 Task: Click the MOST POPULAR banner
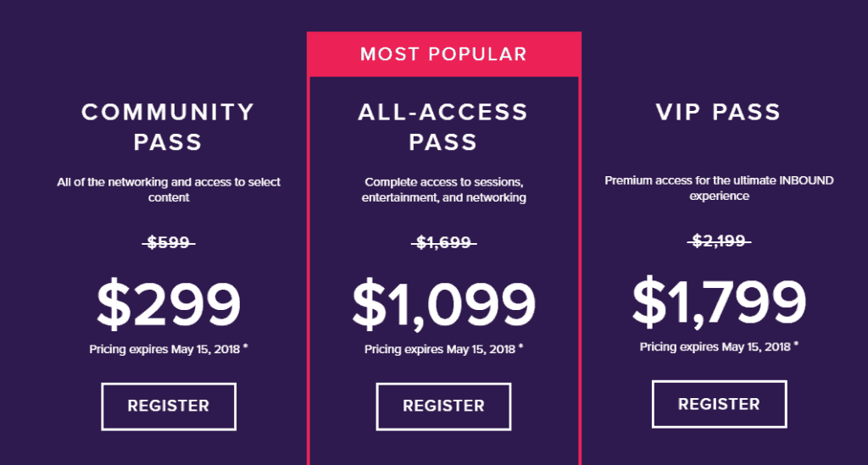click(x=444, y=54)
